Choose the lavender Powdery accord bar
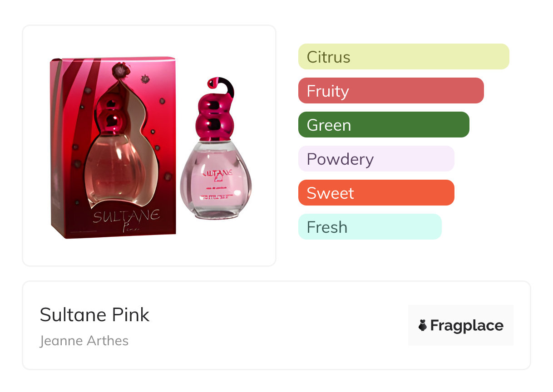The height and width of the screenshot is (392, 553). 376,159
